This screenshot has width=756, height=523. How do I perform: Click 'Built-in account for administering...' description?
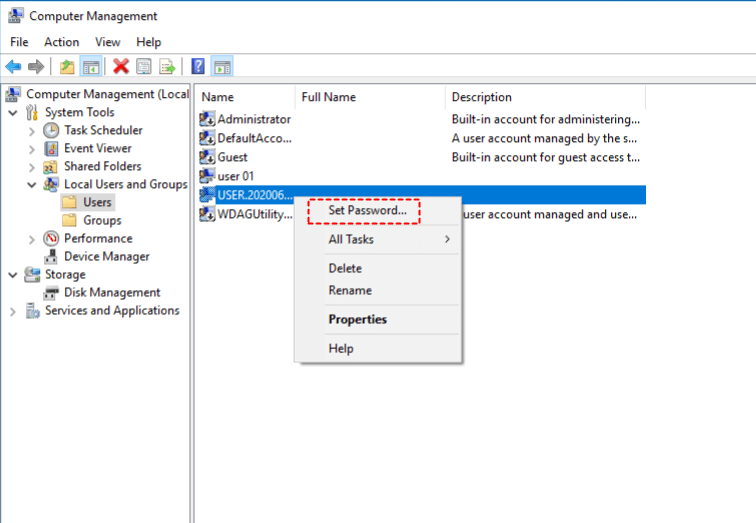(x=546, y=119)
